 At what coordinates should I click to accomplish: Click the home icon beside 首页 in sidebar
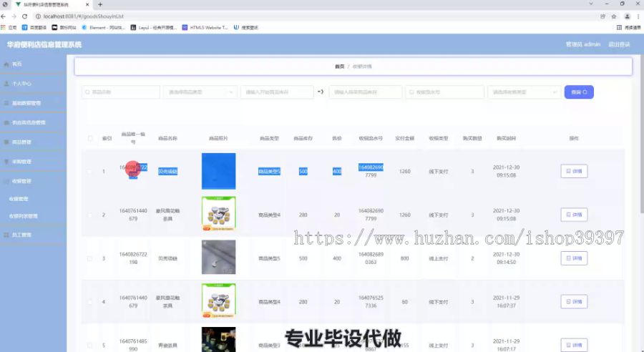(x=6, y=64)
